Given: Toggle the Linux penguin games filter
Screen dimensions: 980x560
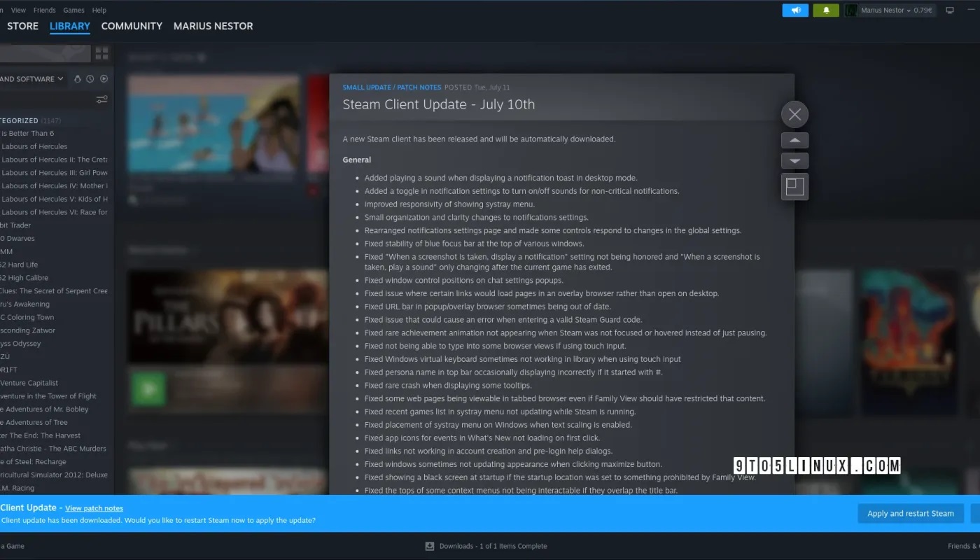Looking at the screenshot, I should point(78,78).
